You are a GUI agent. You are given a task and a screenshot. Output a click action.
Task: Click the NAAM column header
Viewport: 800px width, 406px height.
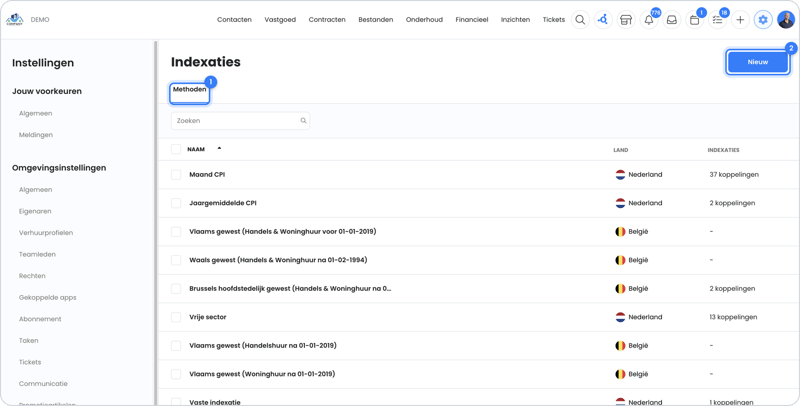click(x=196, y=149)
